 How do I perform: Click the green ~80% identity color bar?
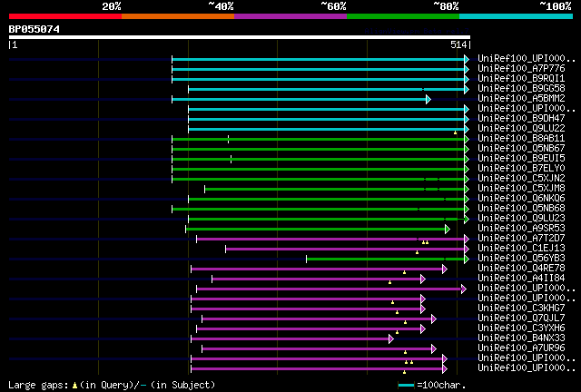point(403,16)
